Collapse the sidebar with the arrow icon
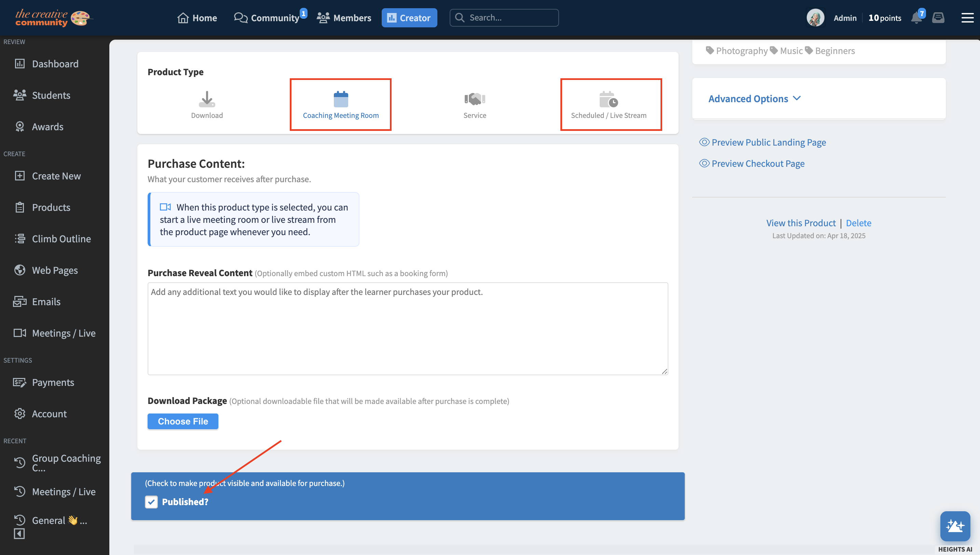This screenshot has height=555, width=980. point(19,534)
